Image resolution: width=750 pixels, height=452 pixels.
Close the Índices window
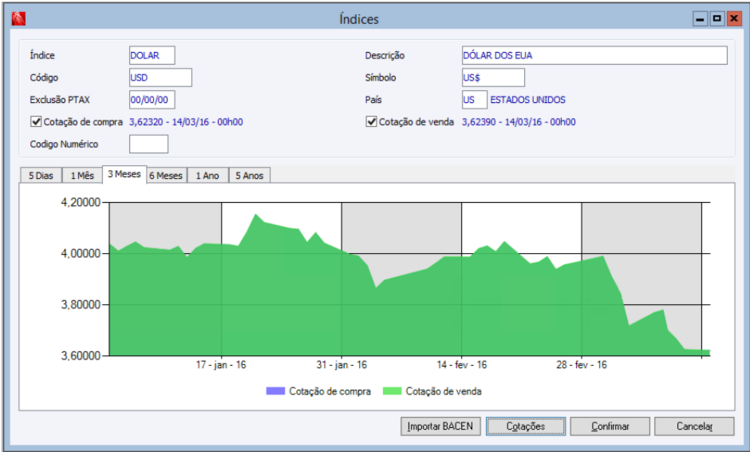click(734, 19)
